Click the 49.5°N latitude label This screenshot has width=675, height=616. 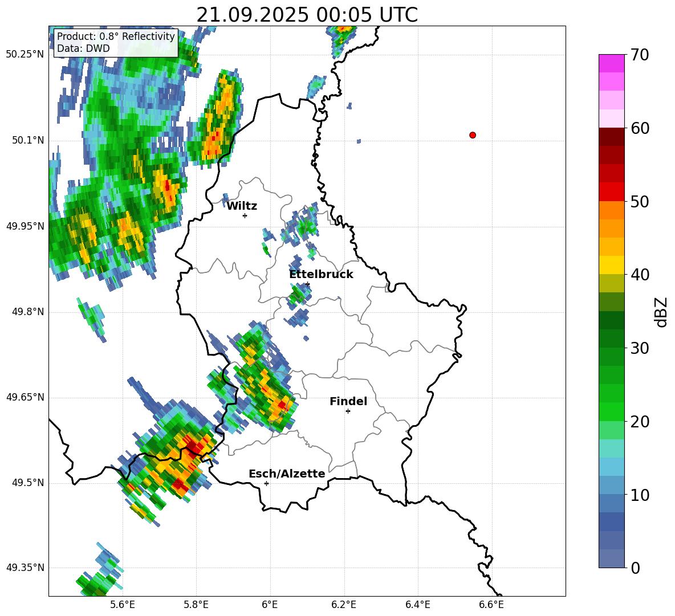click(28, 483)
